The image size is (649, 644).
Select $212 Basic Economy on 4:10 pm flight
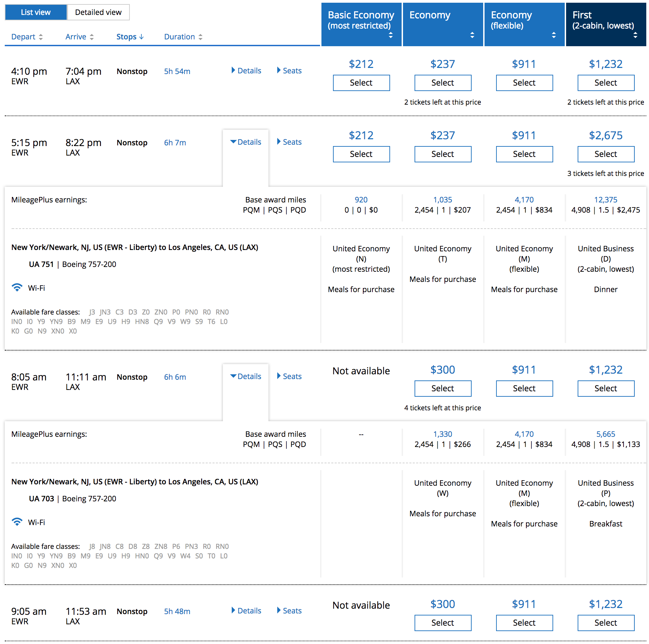361,83
